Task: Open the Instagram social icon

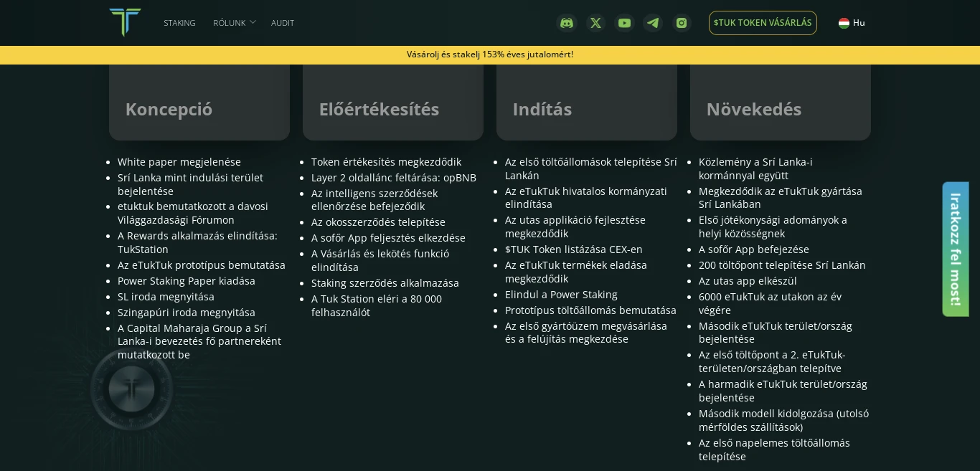Action: point(682,23)
